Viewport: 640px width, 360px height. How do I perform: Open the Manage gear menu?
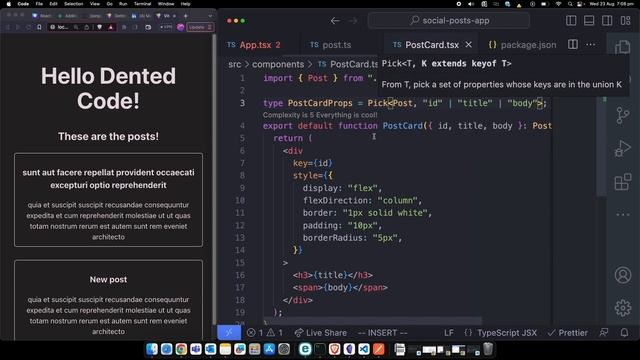(x=622, y=308)
